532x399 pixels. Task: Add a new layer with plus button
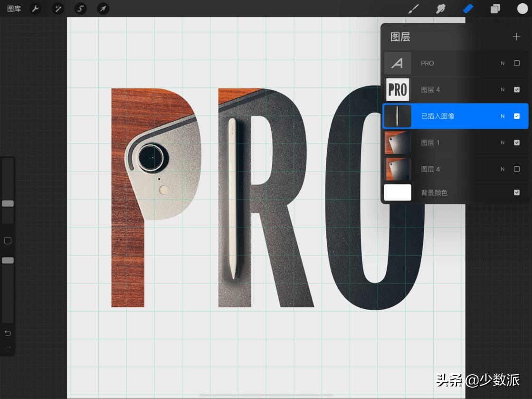point(516,37)
